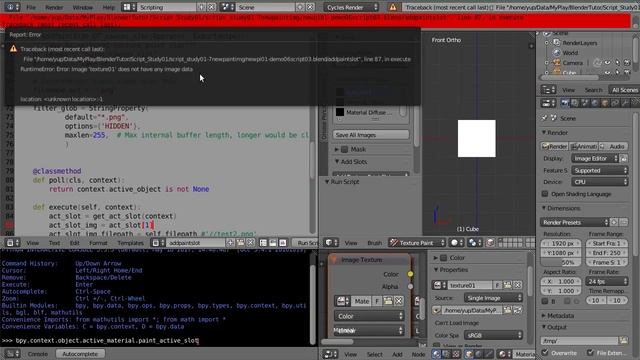Toggle word wrap in text editor header

273,243
